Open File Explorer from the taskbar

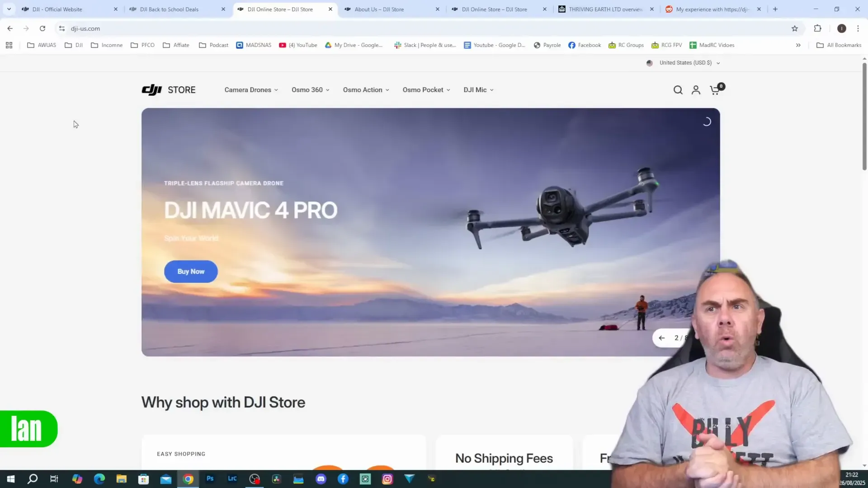pos(122,479)
